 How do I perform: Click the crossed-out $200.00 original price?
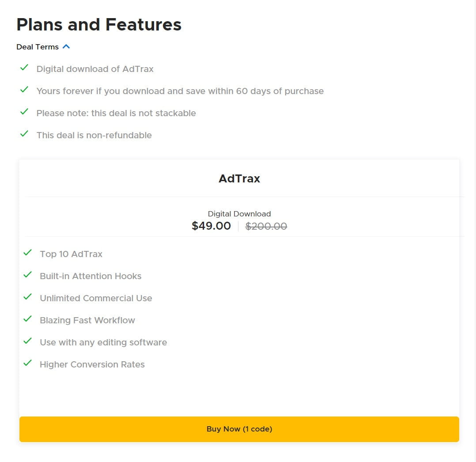266,226
